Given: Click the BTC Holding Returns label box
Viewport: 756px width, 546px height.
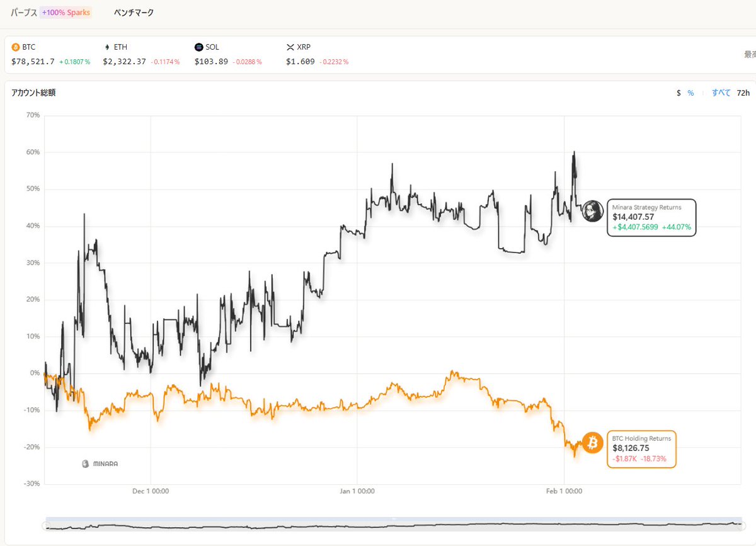Looking at the screenshot, I should pos(641,449).
